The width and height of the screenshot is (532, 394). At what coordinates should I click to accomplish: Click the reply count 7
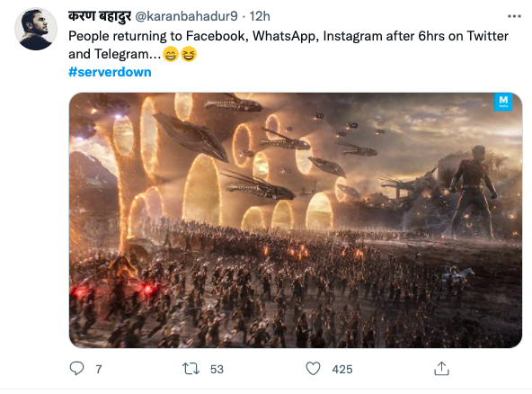(99, 369)
